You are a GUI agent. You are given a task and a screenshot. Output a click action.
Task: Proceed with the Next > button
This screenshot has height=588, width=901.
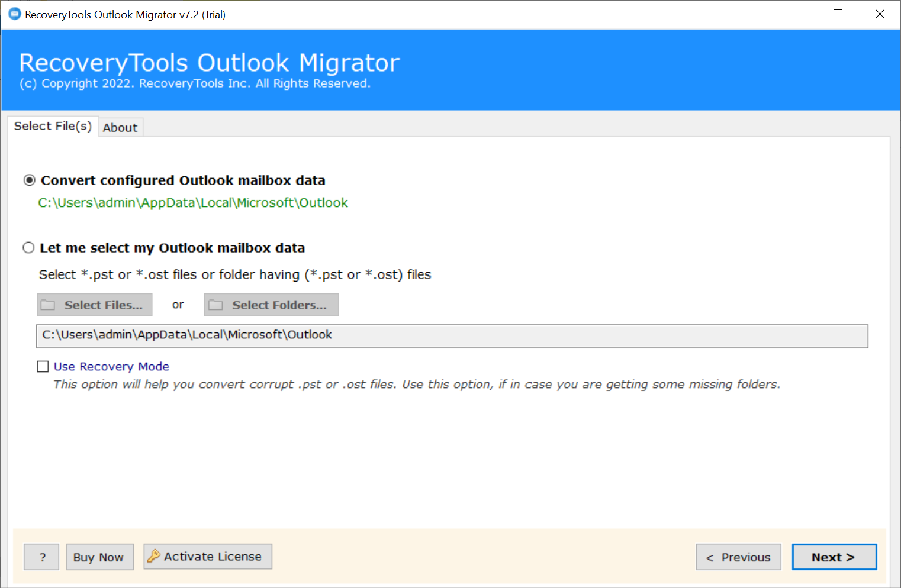click(x=835, y=557)
